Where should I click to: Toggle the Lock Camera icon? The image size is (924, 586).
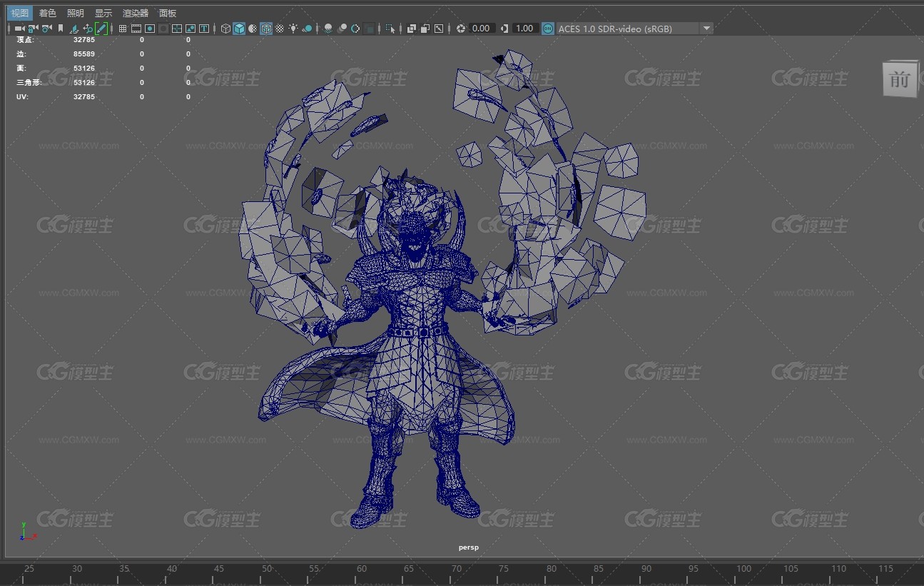point(32,29)
